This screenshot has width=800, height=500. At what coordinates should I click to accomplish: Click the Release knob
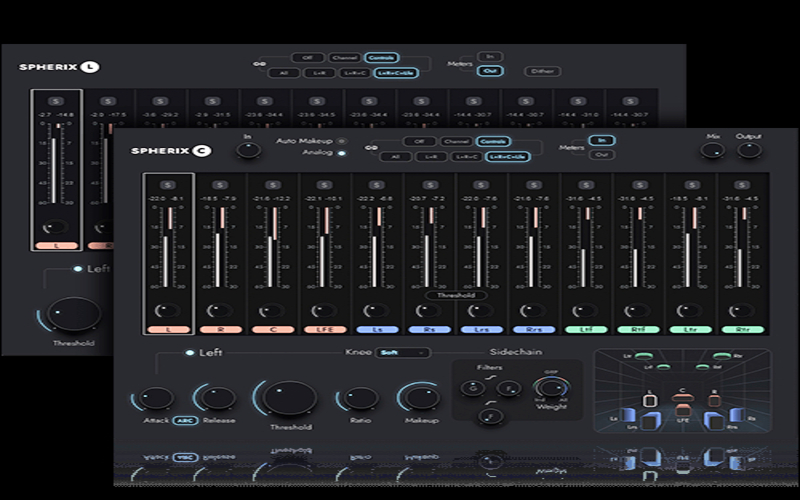click(x=217, y=397)
